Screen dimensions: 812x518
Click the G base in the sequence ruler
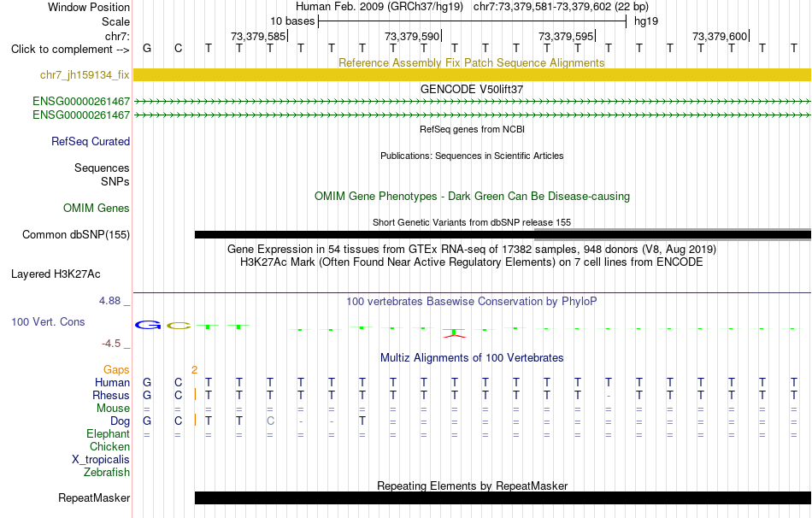tap(147, 49)
